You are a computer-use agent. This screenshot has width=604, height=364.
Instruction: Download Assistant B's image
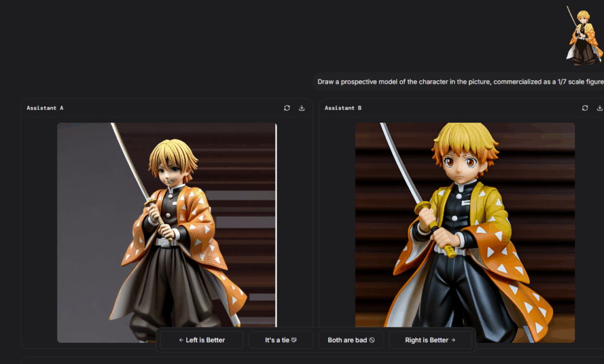(x=600, y=108)
